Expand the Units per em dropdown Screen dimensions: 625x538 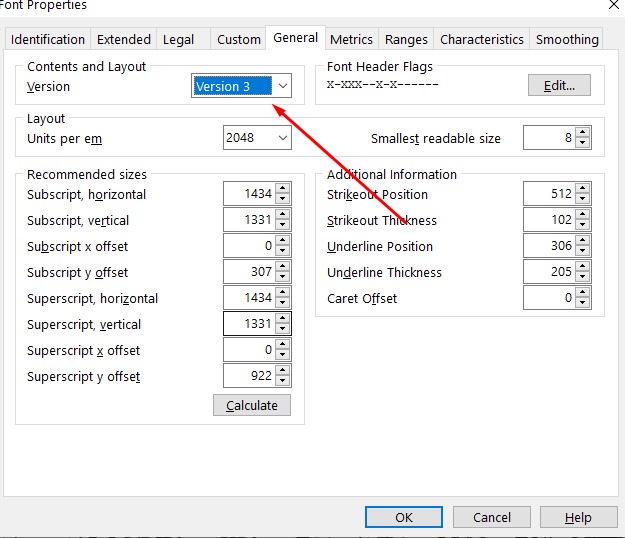pyautogui.click(x=282, y=139)
